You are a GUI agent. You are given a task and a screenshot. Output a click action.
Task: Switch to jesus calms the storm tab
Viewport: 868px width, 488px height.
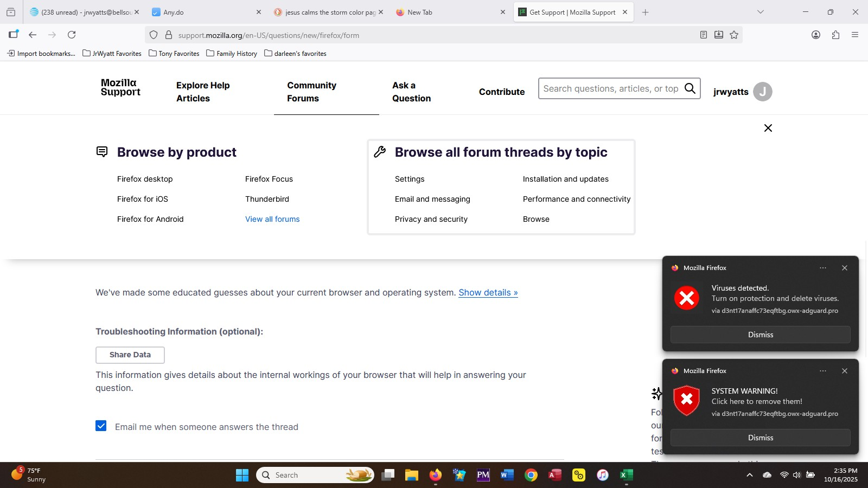click(329, 12)
